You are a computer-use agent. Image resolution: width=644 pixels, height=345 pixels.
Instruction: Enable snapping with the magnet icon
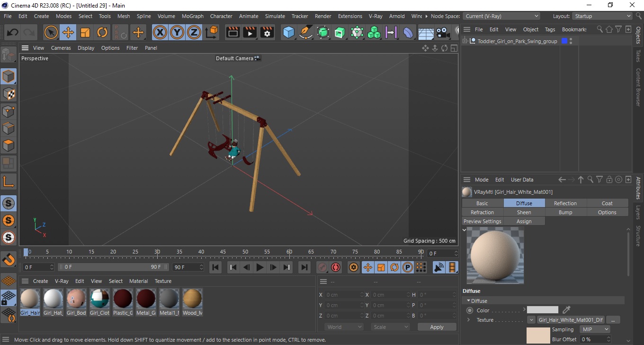pyautogui.click(x=9, y=259)
